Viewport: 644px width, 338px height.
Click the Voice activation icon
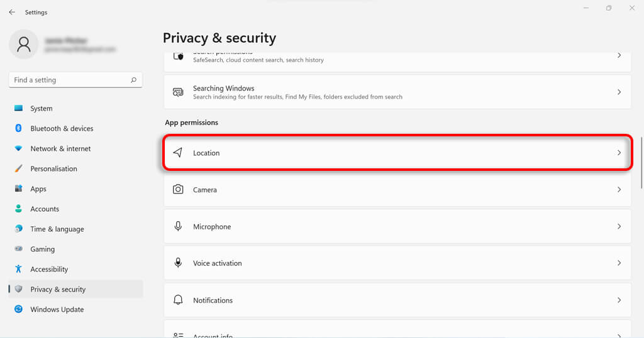178,263
